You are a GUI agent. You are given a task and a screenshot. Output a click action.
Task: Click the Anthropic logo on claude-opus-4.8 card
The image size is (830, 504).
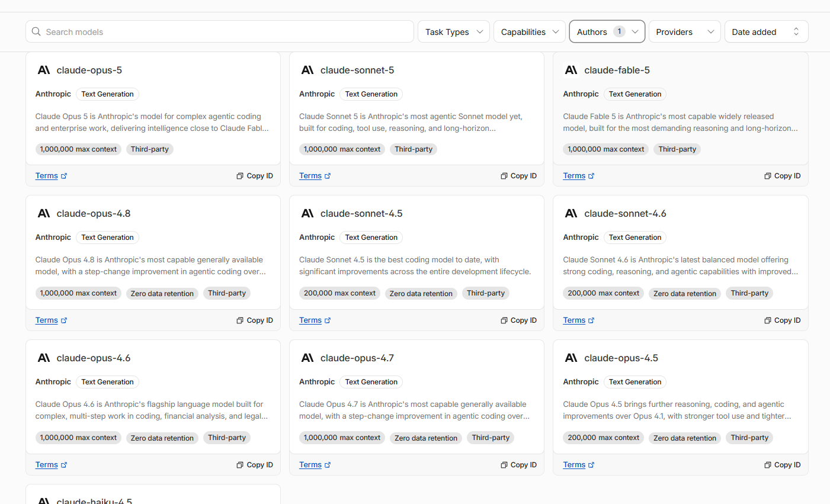(44, 213)
